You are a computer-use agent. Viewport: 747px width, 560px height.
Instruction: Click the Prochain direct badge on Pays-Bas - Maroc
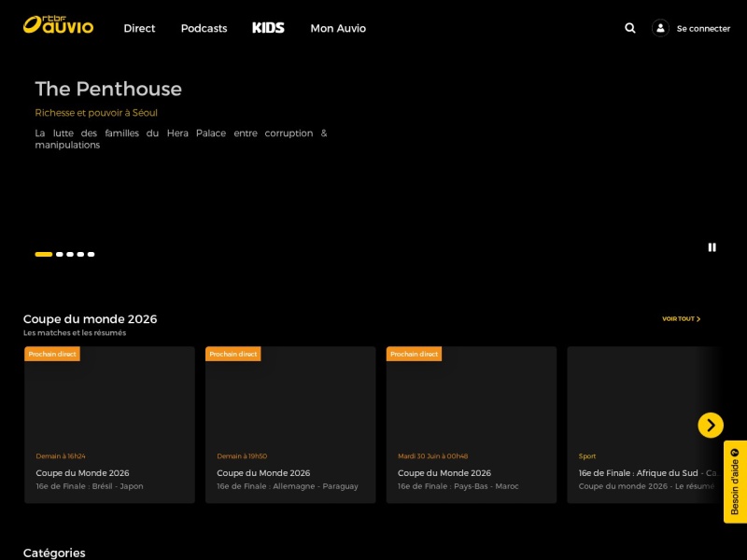[x=415, y=354]
